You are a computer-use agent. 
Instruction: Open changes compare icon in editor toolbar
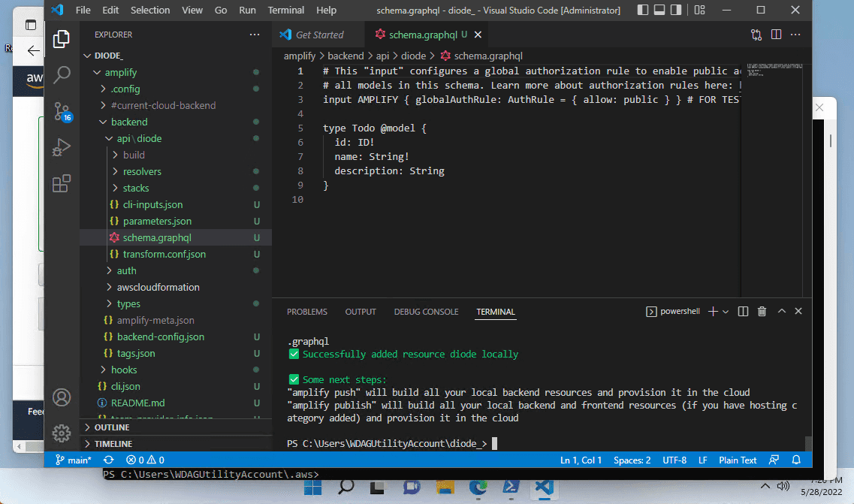point(756,35)
